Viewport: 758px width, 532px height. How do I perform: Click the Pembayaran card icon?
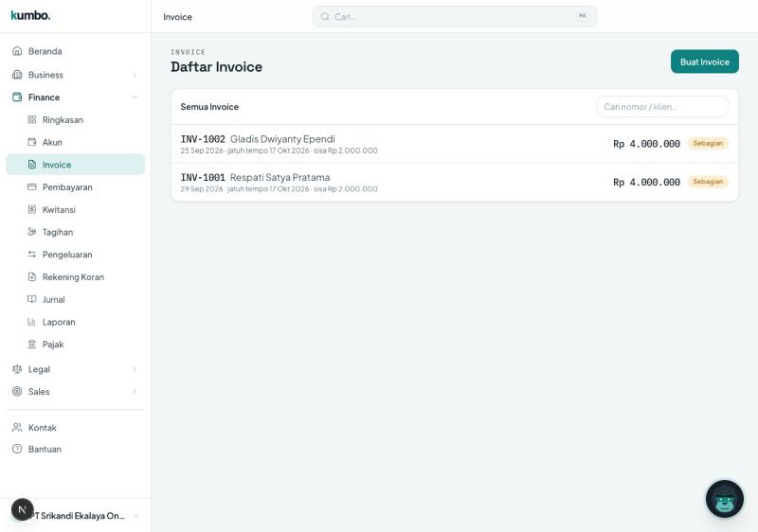[32, 186]
